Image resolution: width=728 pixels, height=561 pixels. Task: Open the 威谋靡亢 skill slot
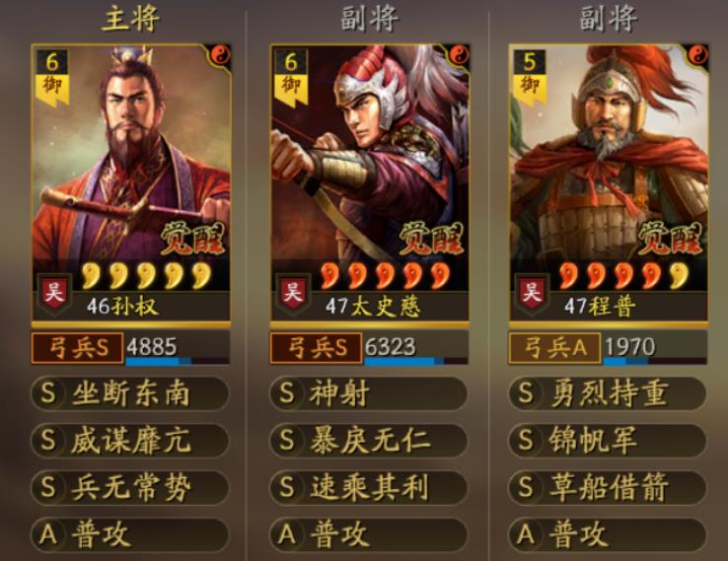pos(130,441)
